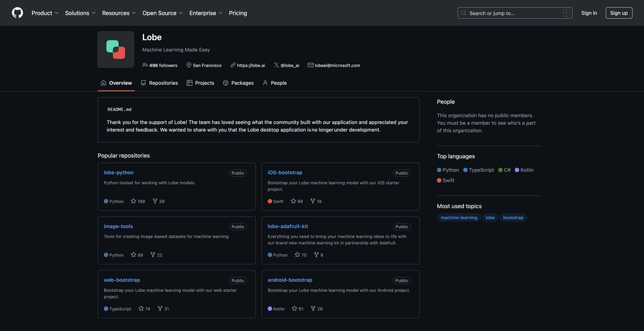Click the fork icon on lobe-python
Viewport: 644px width, 331px height.
[155, 202]
